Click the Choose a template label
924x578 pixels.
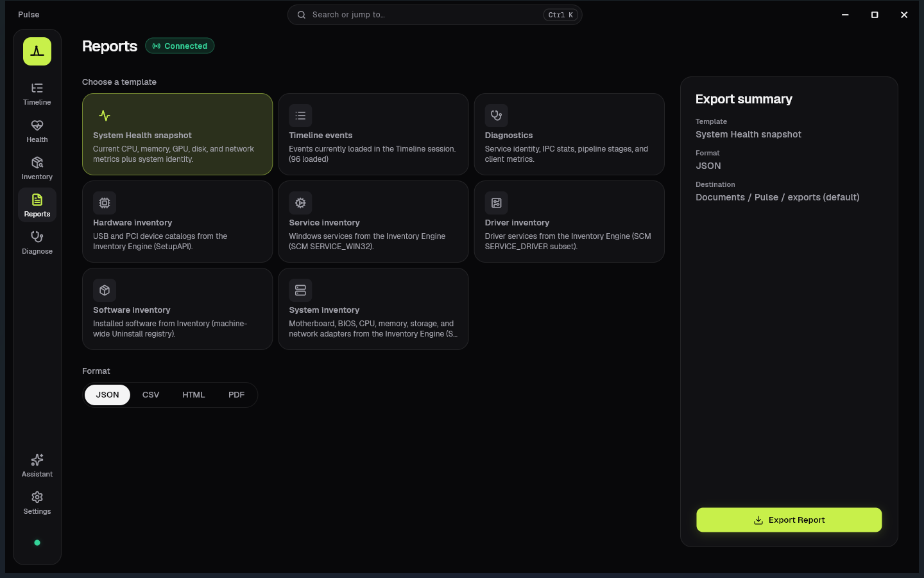coord(119,82)
